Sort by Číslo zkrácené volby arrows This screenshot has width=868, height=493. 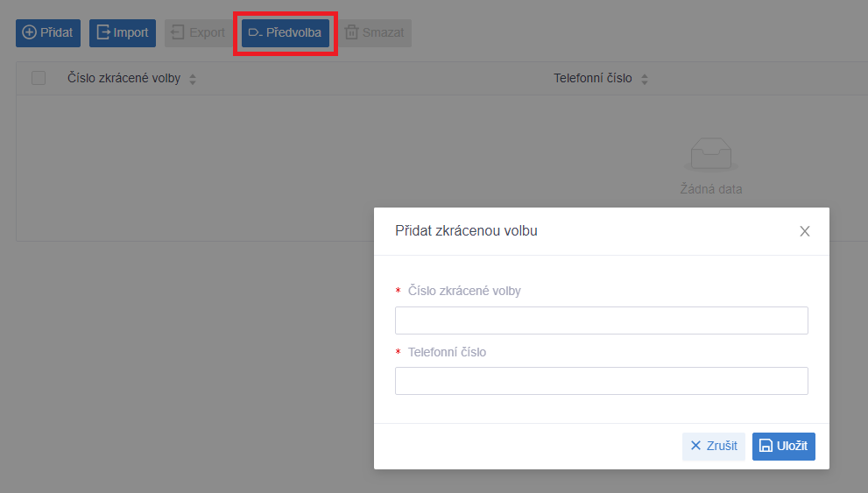tap(193, 79)
